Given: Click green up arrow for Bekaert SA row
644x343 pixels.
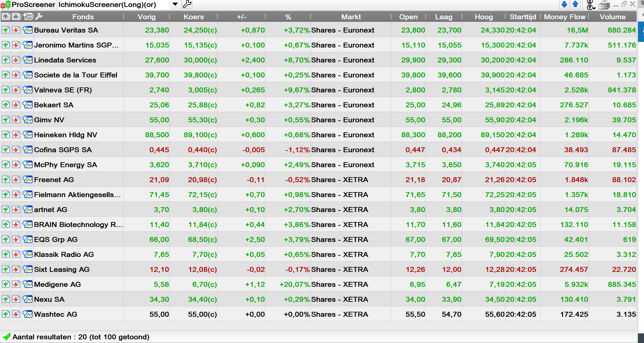Looking at the screenshot, I should click(6, 105).
